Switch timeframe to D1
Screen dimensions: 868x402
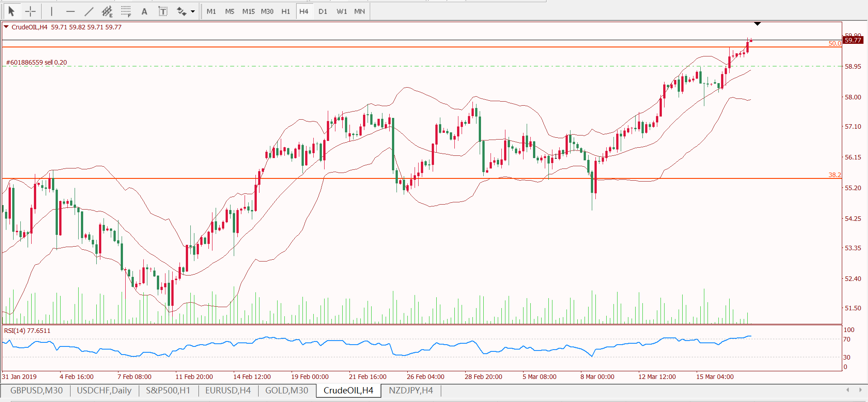pos(323,11)
